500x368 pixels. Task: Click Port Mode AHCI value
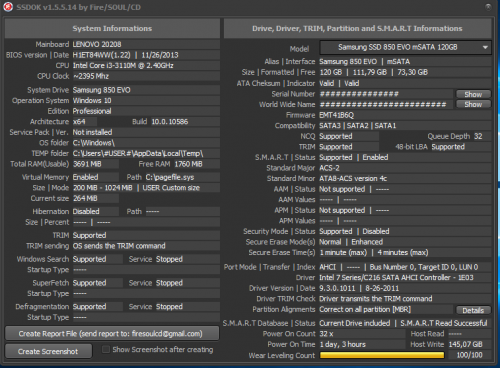click(328, 267)
